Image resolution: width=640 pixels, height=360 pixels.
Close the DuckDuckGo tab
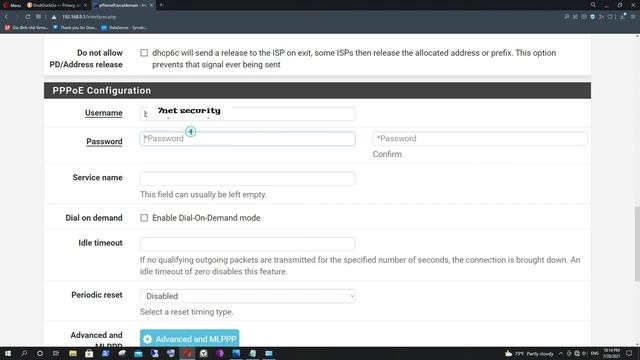85,5
